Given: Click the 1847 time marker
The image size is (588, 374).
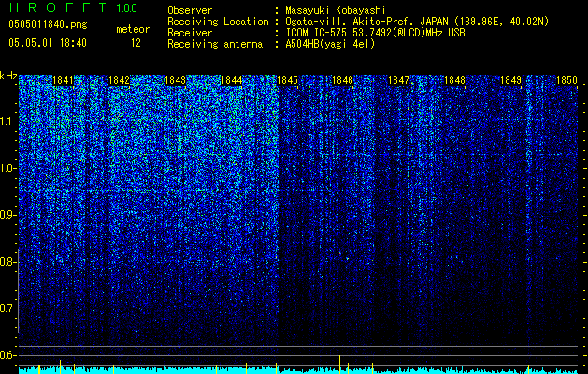Looking at the screenshot, I should coord(398,80).
